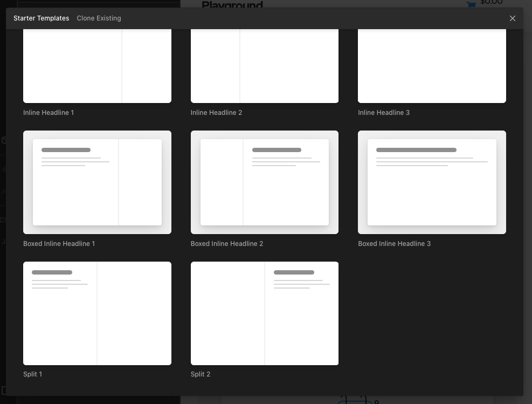The width and height of the screenshot is (532, 404).
Task: Choose the Boxed Inline Headline 2 thumbnail
Action: (264, 182)
